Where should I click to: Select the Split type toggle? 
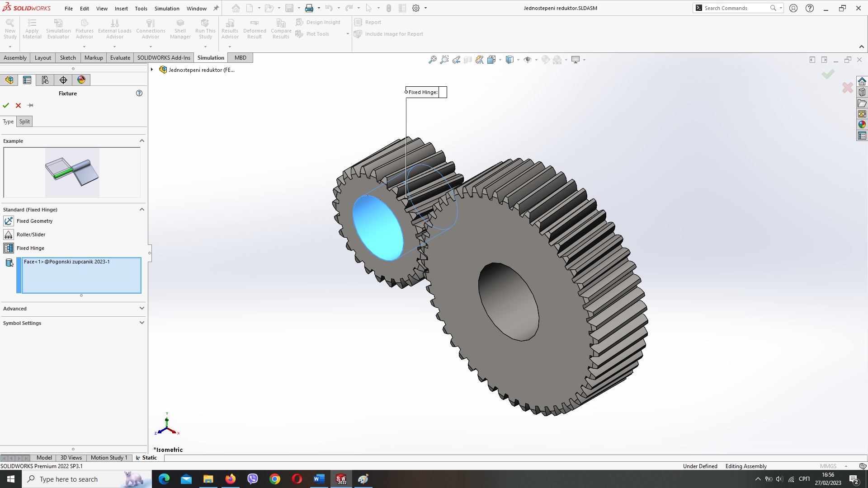pos(24,122)
